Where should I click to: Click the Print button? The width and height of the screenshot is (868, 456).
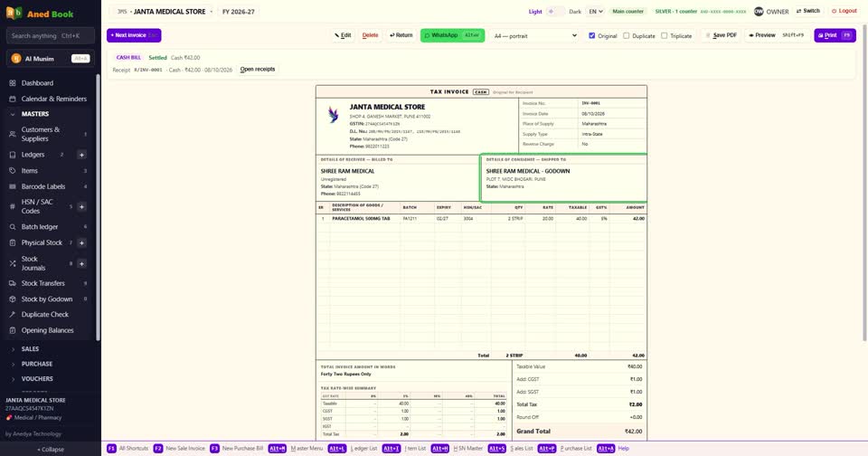(x=835, y=35)
